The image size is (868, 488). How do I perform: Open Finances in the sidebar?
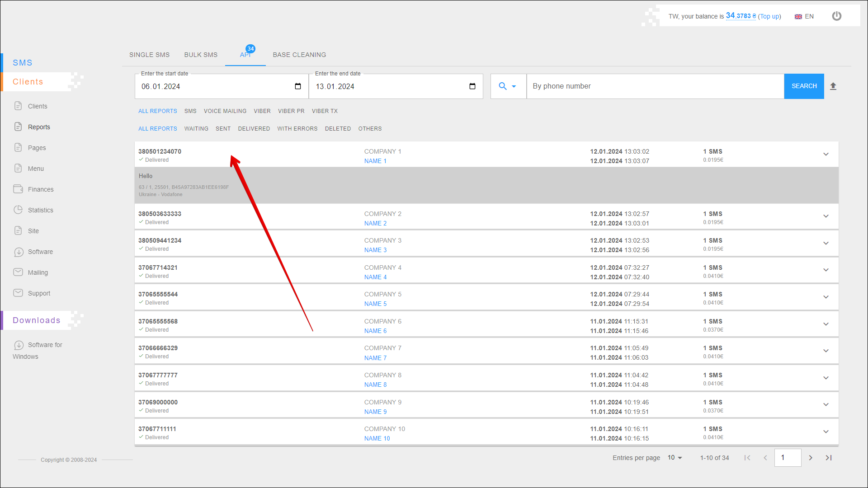tap(40, 189)
